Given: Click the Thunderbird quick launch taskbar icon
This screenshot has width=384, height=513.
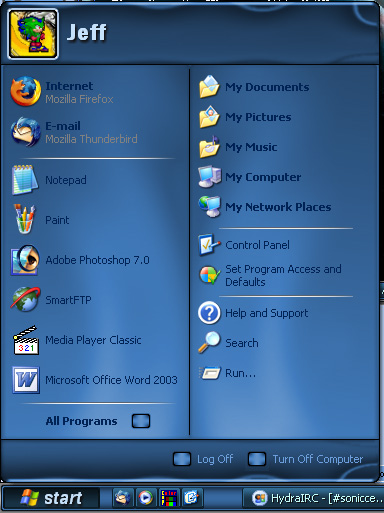Looking at the screenshot, I should click(x=123, y=498).
